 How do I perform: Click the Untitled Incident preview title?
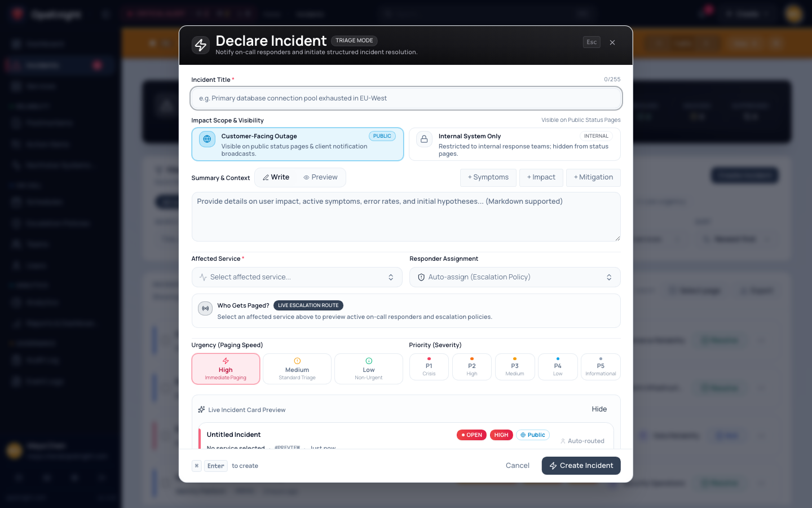[233, 435]
